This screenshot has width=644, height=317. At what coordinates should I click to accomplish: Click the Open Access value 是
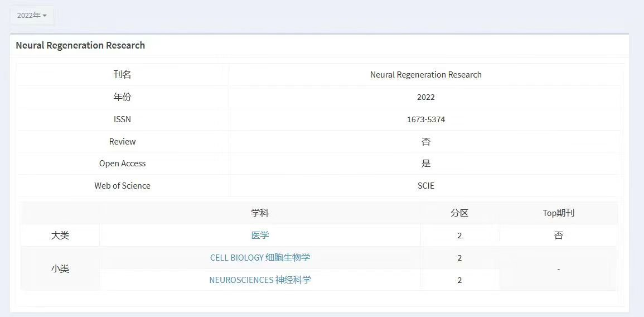(426, 163)
